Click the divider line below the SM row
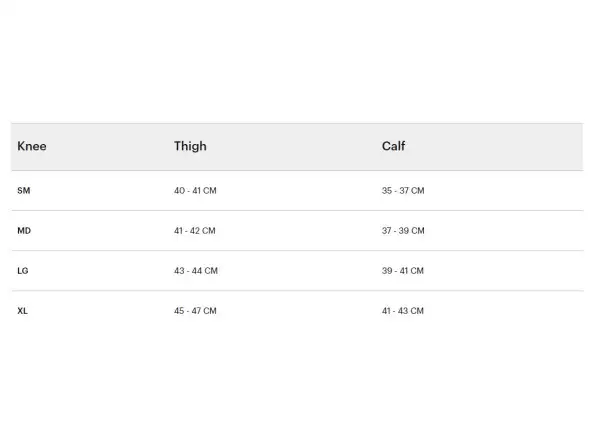This screenshot has width=600, height=440. point(298,210)
